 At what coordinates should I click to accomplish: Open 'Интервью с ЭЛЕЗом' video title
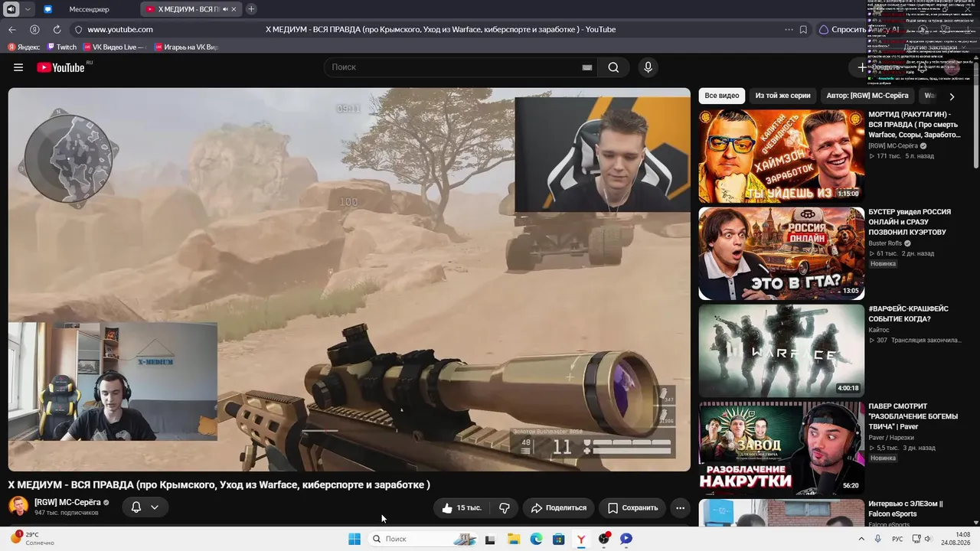pos(905,509)
